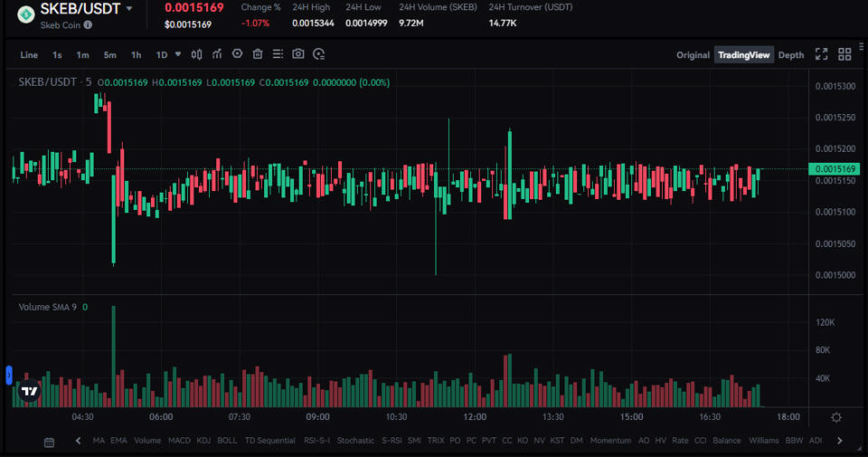Switch to the Original chart tab
The height and width of the screenshot is (457, 868).
pyautogui.click(x=693, y=55)
